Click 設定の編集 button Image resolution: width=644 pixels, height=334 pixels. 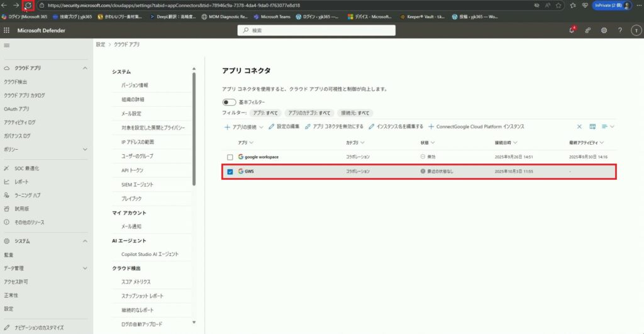pos(285,126)
